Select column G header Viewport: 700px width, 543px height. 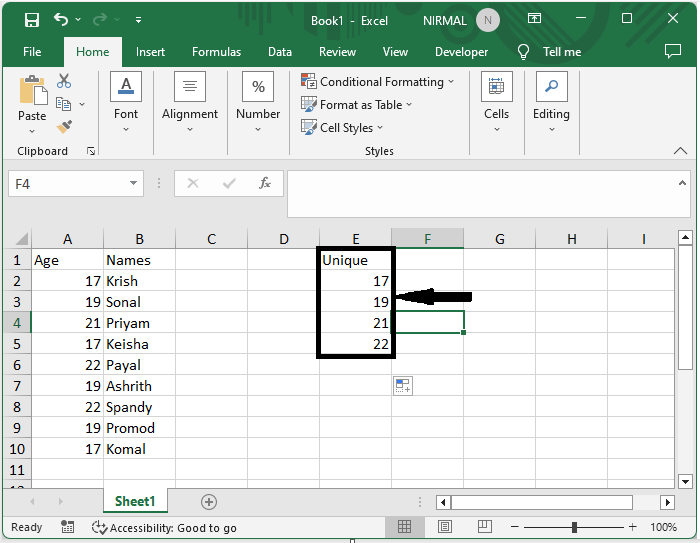[500, 239]
